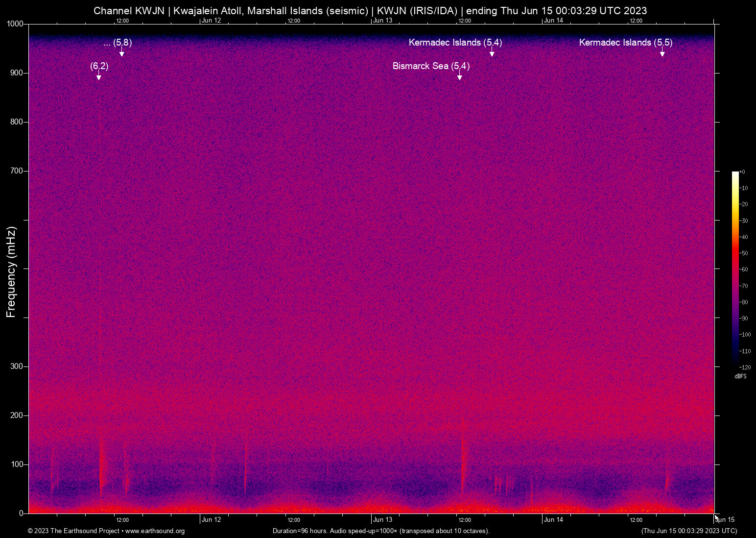Image resolution: width=756 pixels, height=538 pixels.
Task: Click the Jun 13 label on the bottom time axis
Action: point(382,520)
